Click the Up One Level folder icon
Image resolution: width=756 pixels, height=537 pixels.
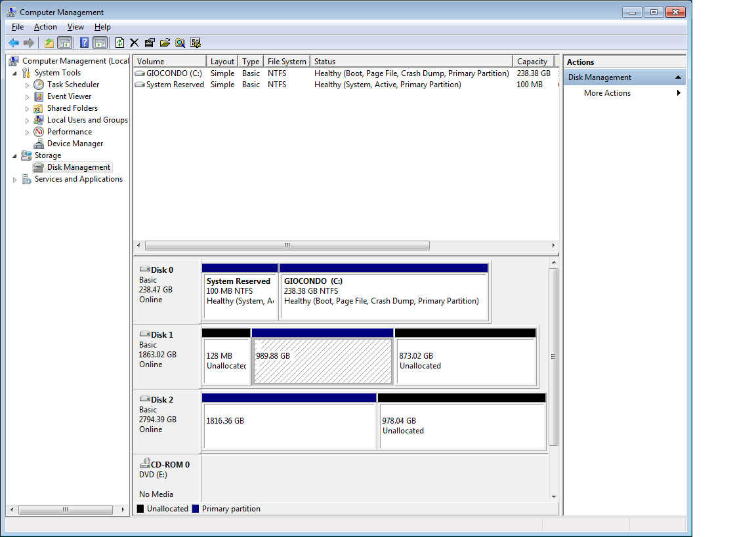click(49, 43)
